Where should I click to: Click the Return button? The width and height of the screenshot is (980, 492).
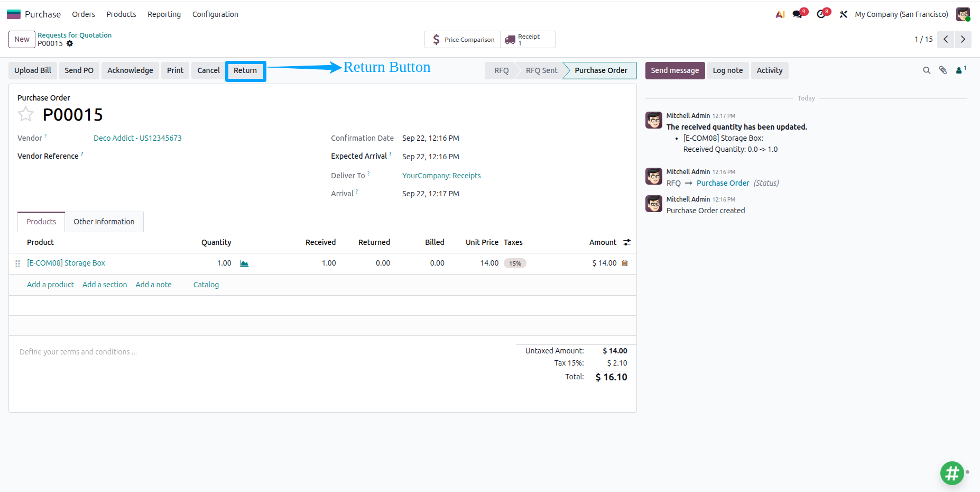pyautogui.click(x=245, y=70)
